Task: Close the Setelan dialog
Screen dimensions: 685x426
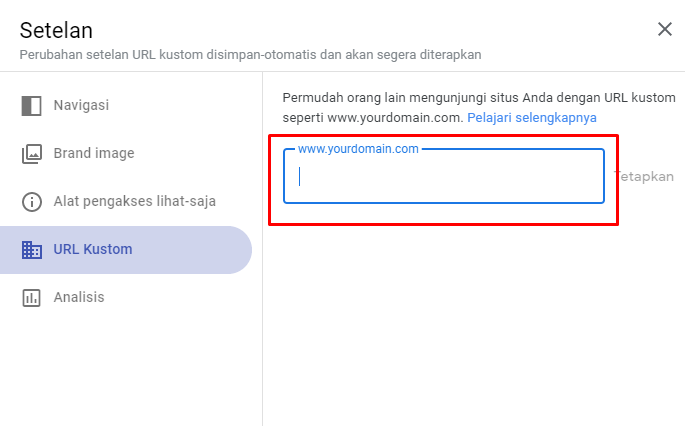Action: (665, 29)
